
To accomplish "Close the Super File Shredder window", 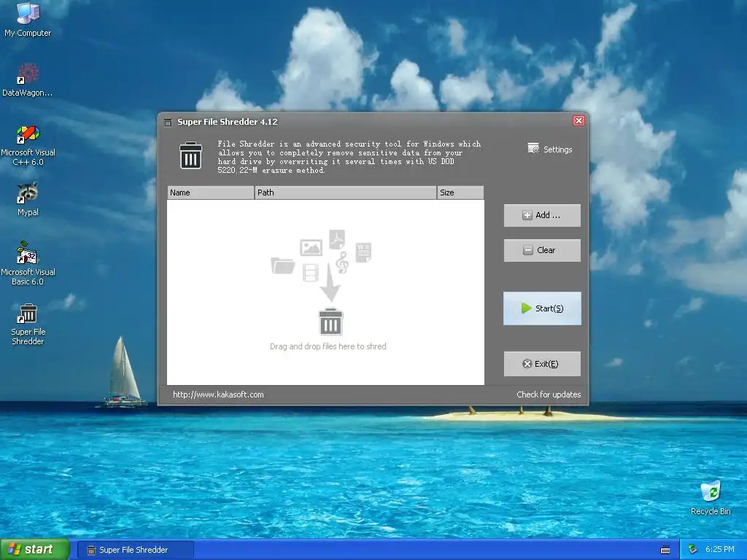I will (578, 120).
